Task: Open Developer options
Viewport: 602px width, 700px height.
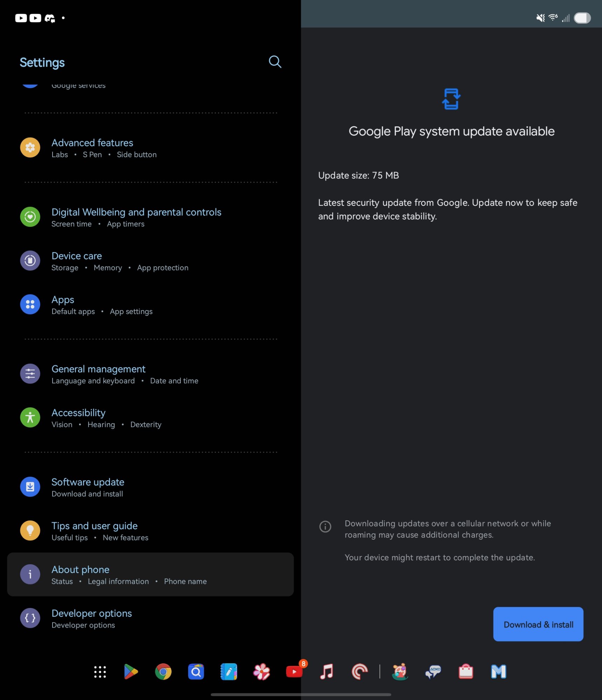Action: pos(151,618)
